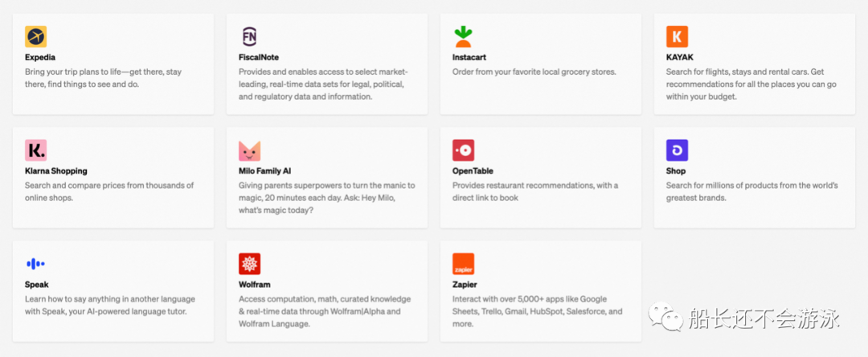
Task: Select the red Wolfram snowflake icon
Action: (x=250, y=264)
